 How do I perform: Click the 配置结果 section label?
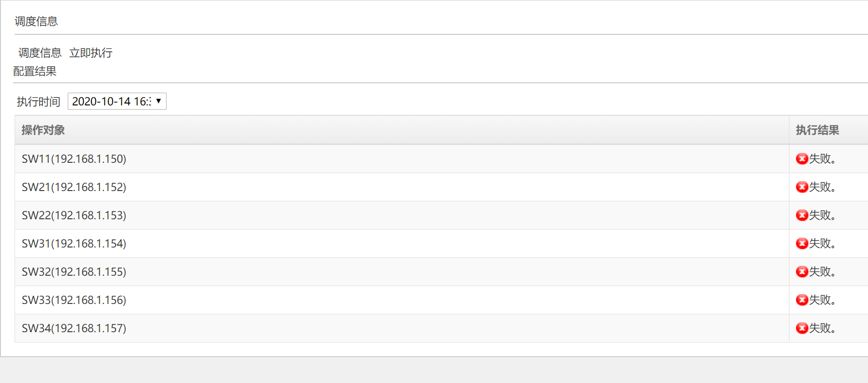35,72
